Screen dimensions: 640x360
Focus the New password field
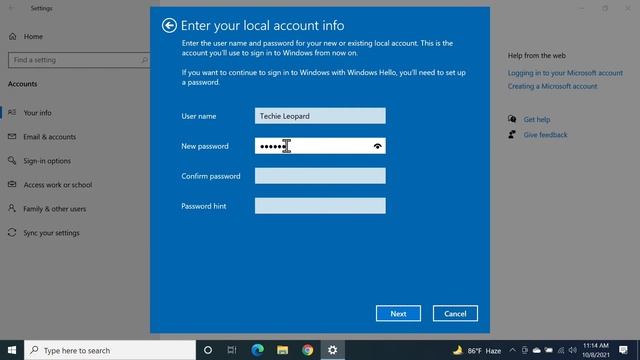[320, 146]
